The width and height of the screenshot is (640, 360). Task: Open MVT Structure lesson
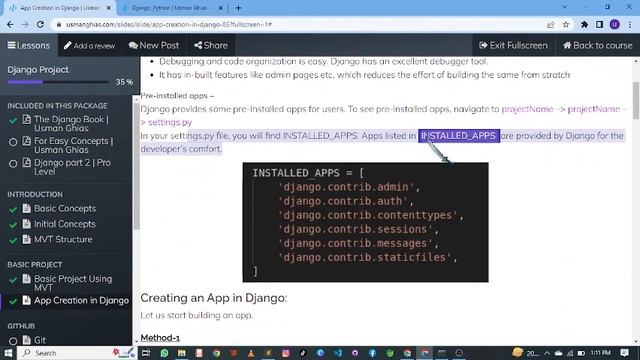pos(63,240)
